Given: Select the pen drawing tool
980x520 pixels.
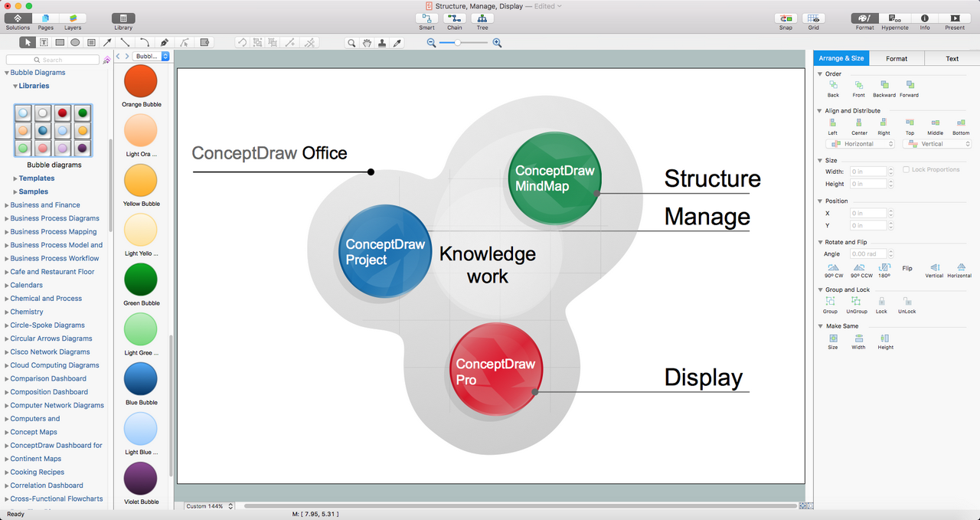Looking at the screenshot, I should point(165,43).
